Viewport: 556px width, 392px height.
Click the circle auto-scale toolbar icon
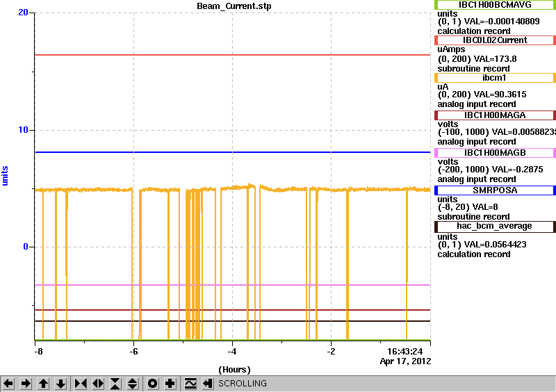(152, 384)
